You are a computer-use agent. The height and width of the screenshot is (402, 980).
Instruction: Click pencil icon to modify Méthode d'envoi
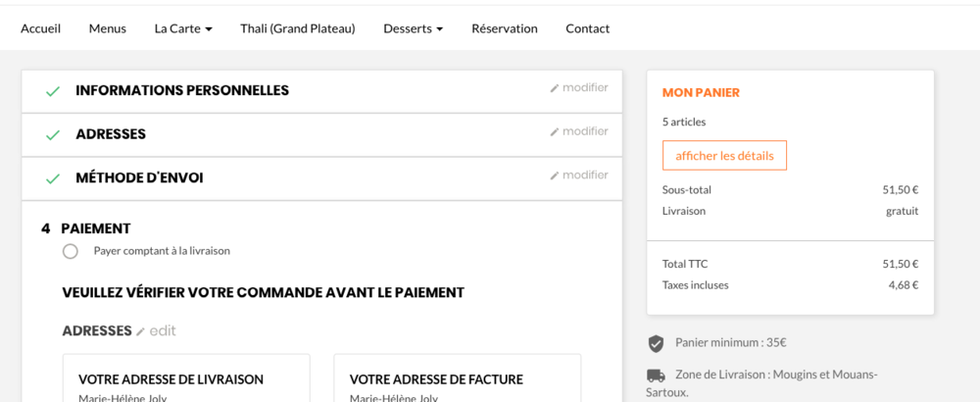(555, 176)
